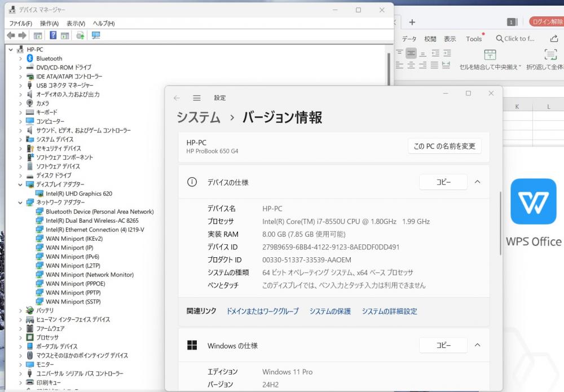Screen dimensions: 564x392
Task: Collapse the デバイスの仕様 section chevron
Action: click(477, 182)
